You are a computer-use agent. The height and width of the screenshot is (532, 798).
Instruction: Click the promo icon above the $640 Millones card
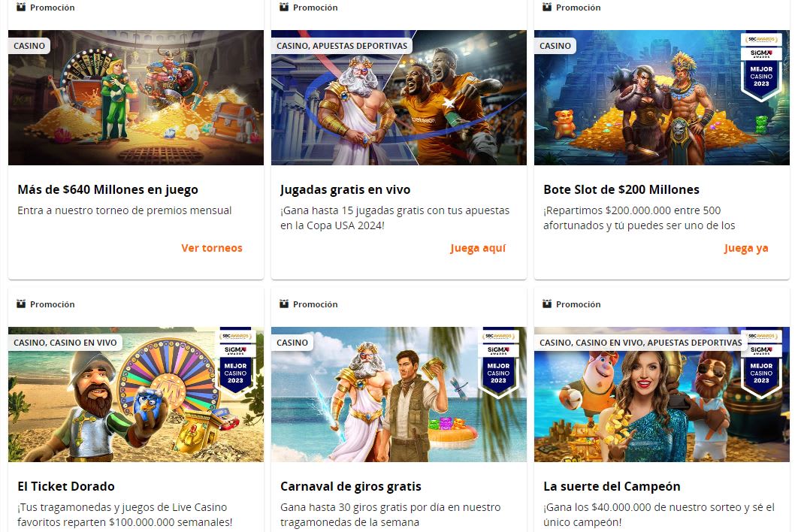21,7
